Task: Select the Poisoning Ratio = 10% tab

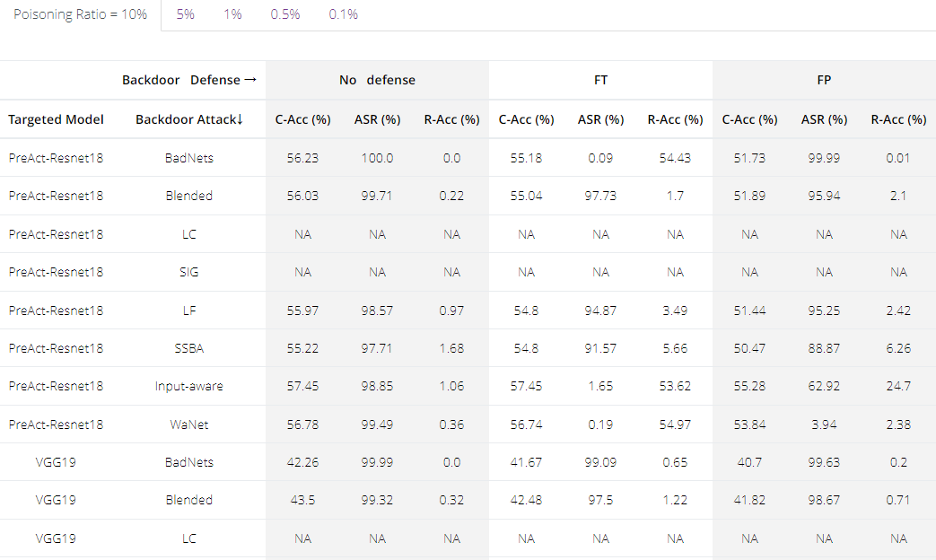Action: tap(80, 14)
